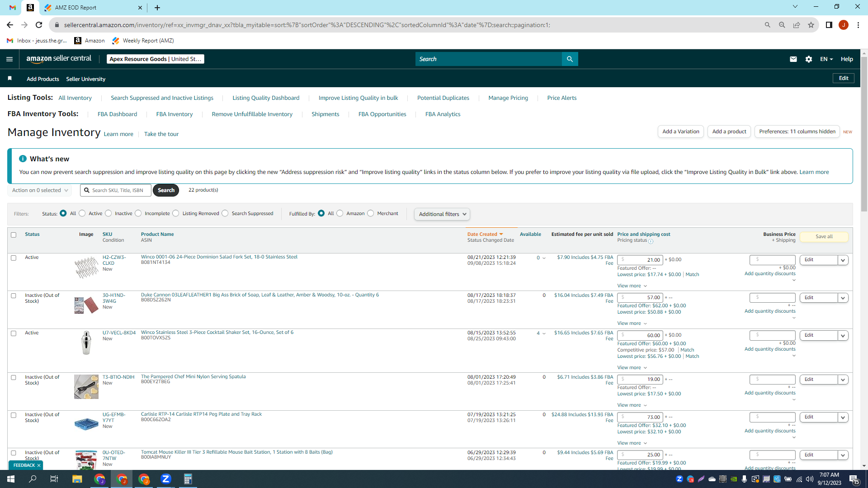Click the SKU search input field

[117, 190]
